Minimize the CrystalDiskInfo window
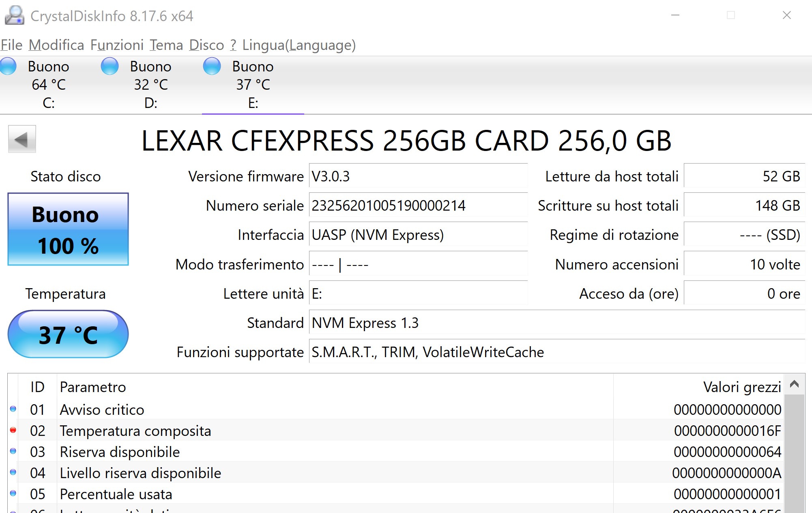The height and width of the screenshot is (513, 812). click(675, 15)
